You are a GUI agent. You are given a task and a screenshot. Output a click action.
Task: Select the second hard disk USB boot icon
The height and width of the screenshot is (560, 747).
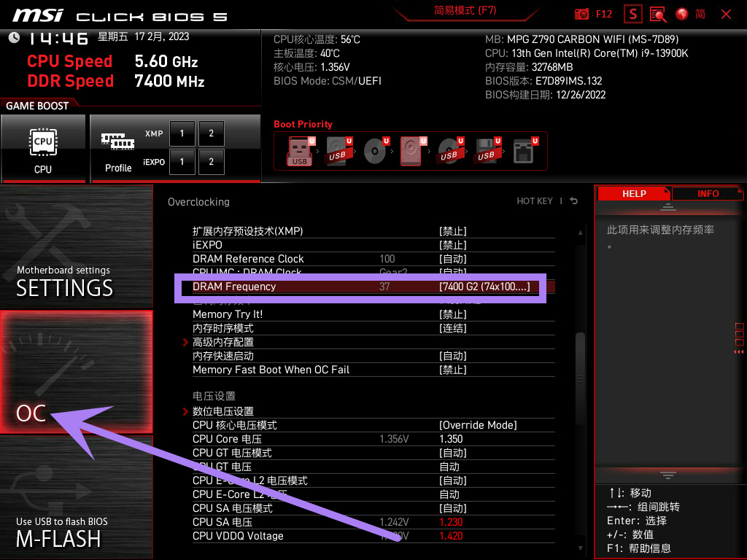pos(338,152)
